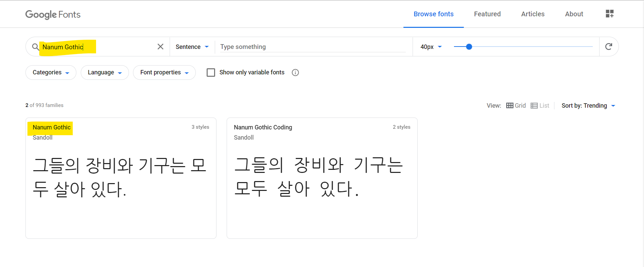Switch to Grid view
The height and width of the screenshot is (267, 644).
[516, 106]
